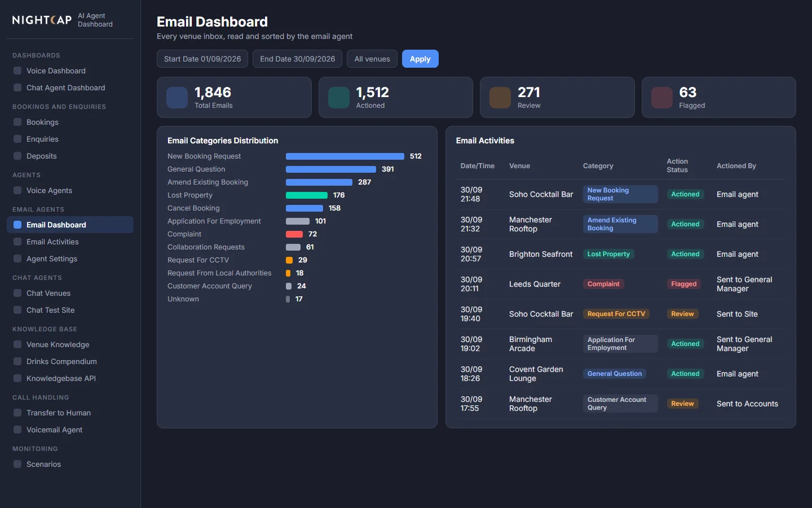This screenshot has width=812, height=508.
Task: Open the End Date picker
Action: (x=298, y=59)
